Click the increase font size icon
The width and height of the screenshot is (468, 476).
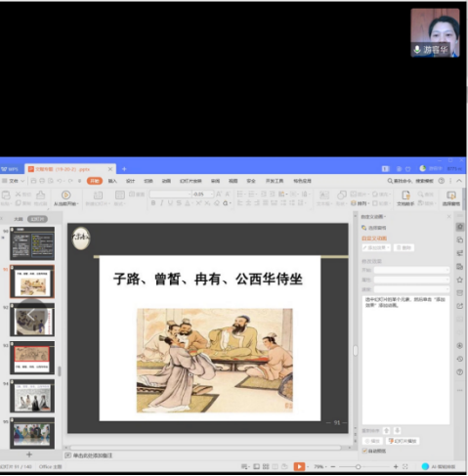pyautogui.click(x=219, y=195)
